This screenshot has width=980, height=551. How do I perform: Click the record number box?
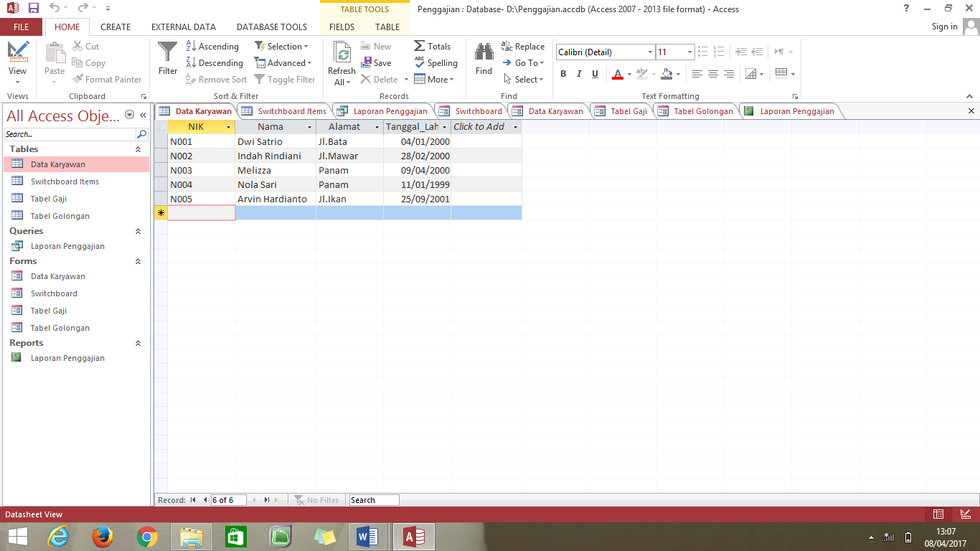pos(228,500)
